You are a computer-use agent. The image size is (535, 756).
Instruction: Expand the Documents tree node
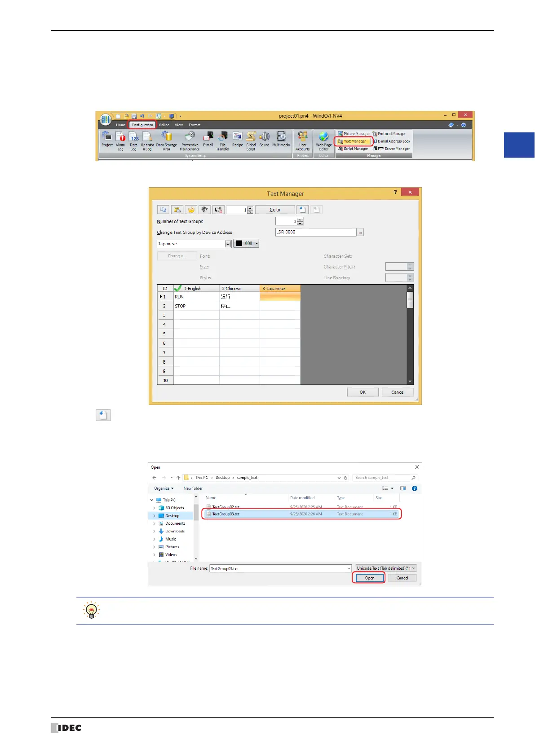point(154,523)
